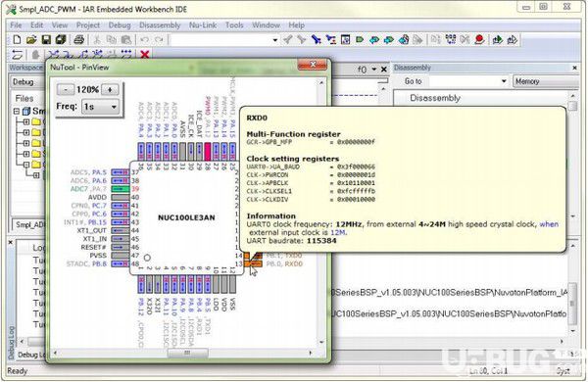Click the Debug without Downloading icon

coord(513,39)
